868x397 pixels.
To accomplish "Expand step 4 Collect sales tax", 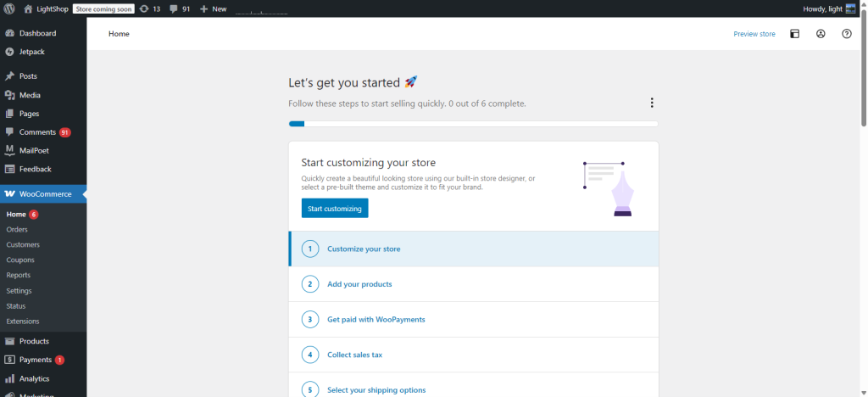I will pos(473,355).
